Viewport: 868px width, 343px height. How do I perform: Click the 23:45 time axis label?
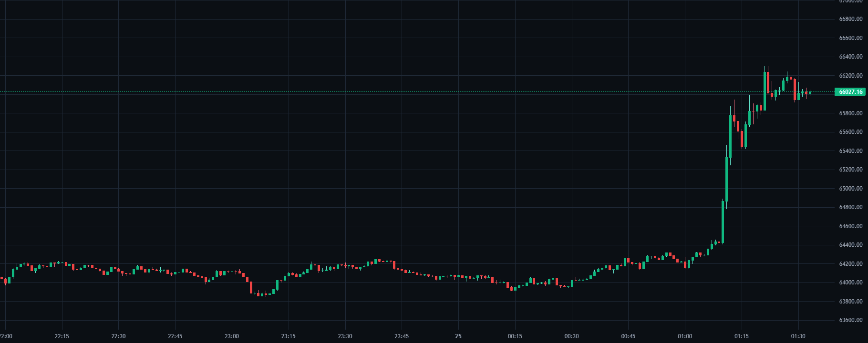coord(402,336)
